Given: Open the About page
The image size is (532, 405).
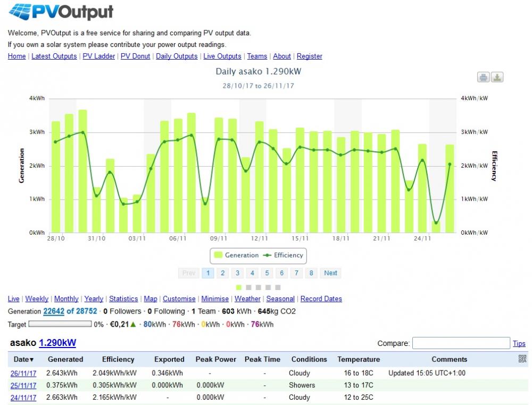Looking at the screenshot, I should pyautogui.click(x=282, y=56).
